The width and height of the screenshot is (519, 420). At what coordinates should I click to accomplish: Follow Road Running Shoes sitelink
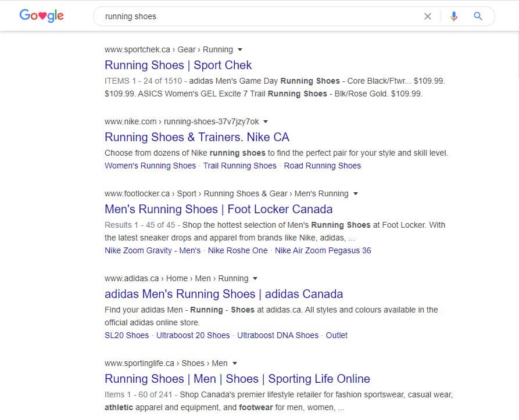point(323,166)
